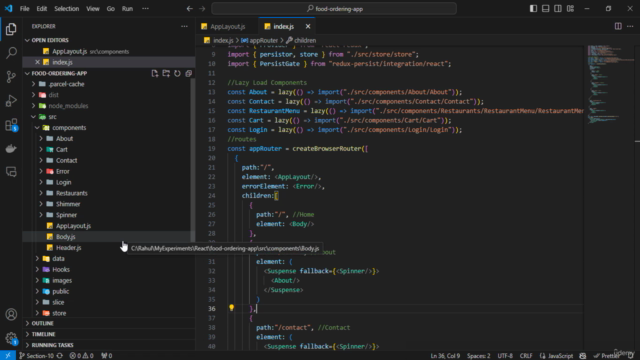Click New Folder icon in explorer header

[166, 73]
